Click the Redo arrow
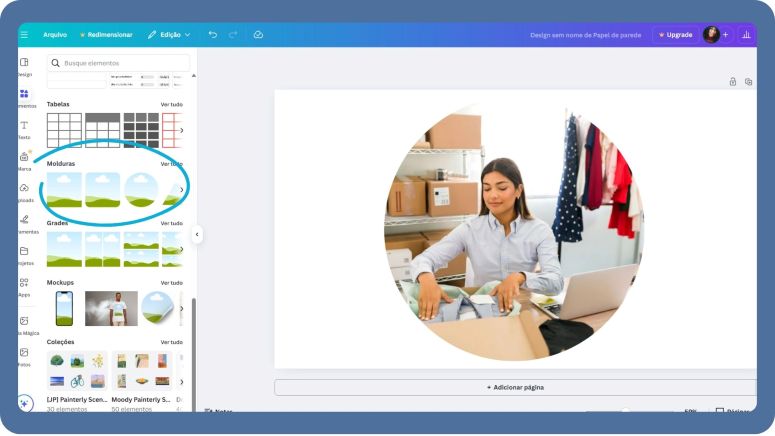 coord(233,34)
